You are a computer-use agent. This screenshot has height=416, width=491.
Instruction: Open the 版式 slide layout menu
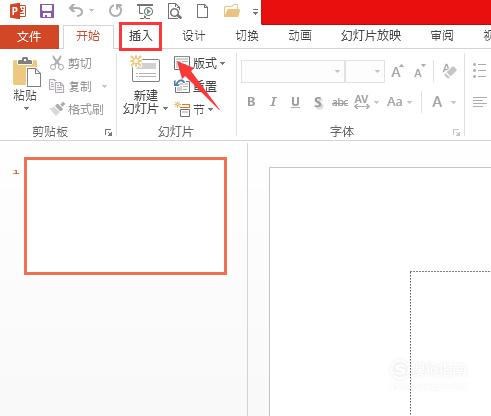coord(199,63)
